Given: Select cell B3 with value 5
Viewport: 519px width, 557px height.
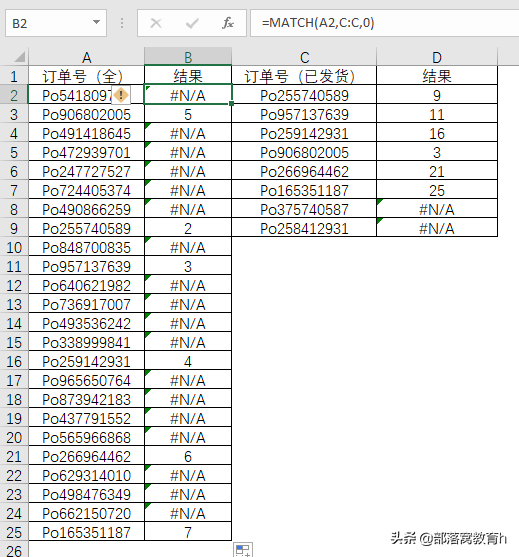Looking at the screenshot, I should click(188, 114).
